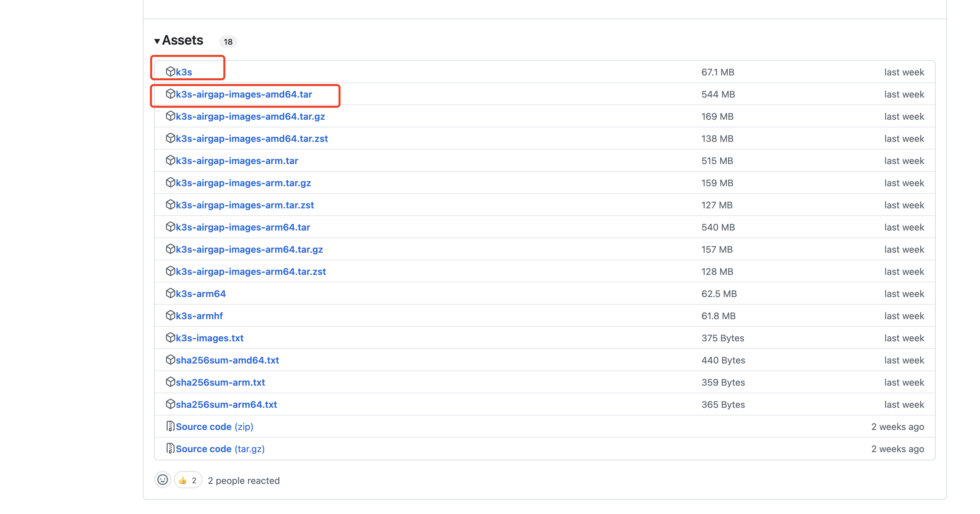This screenshot has width=980, height=514.
Task: Download the k3s-arm64 binary
Action: pos(201,293)
